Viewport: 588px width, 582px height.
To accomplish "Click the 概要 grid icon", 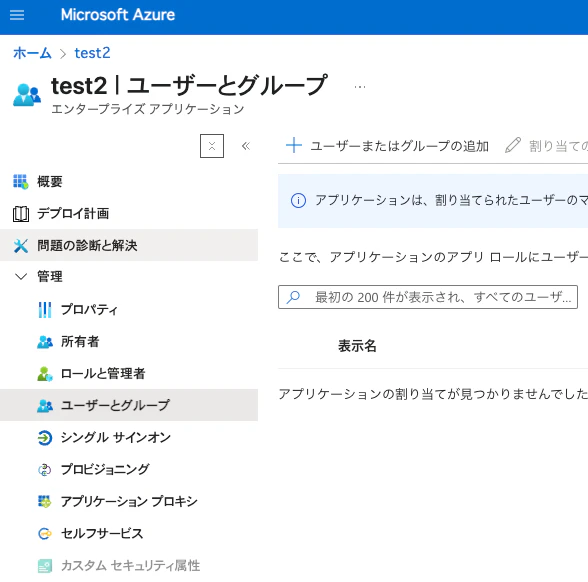I will point(21,182).
